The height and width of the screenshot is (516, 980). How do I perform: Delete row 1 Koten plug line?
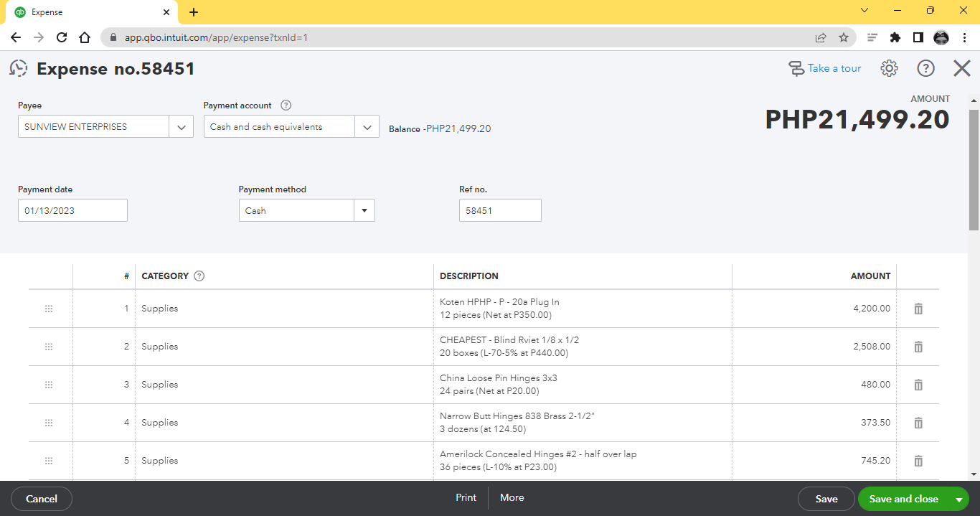918,309
